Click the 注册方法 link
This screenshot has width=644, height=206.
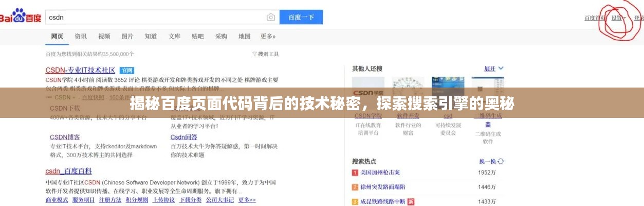coord(110,200)
